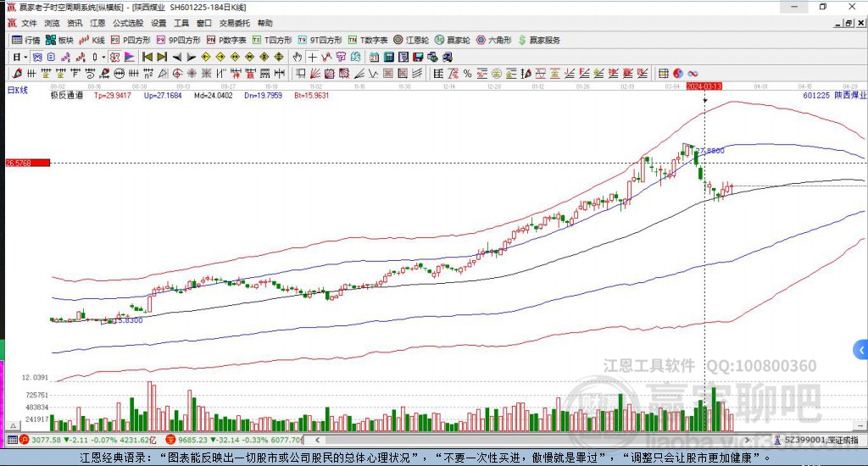Toggle the color bar chart icon
The image size is (868, 466).
click(129, 57)
